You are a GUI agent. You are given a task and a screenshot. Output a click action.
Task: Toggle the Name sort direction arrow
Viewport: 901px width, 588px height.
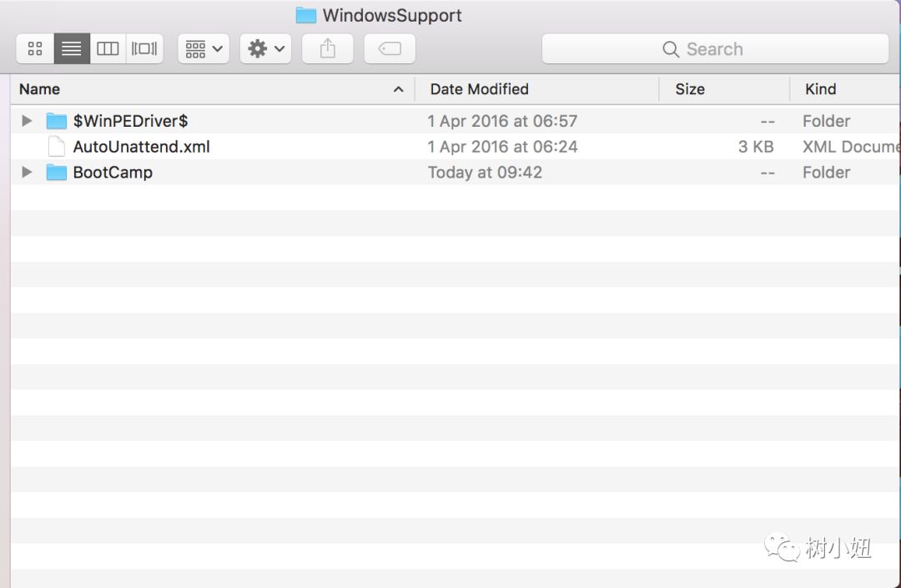(x=398, y=89)
